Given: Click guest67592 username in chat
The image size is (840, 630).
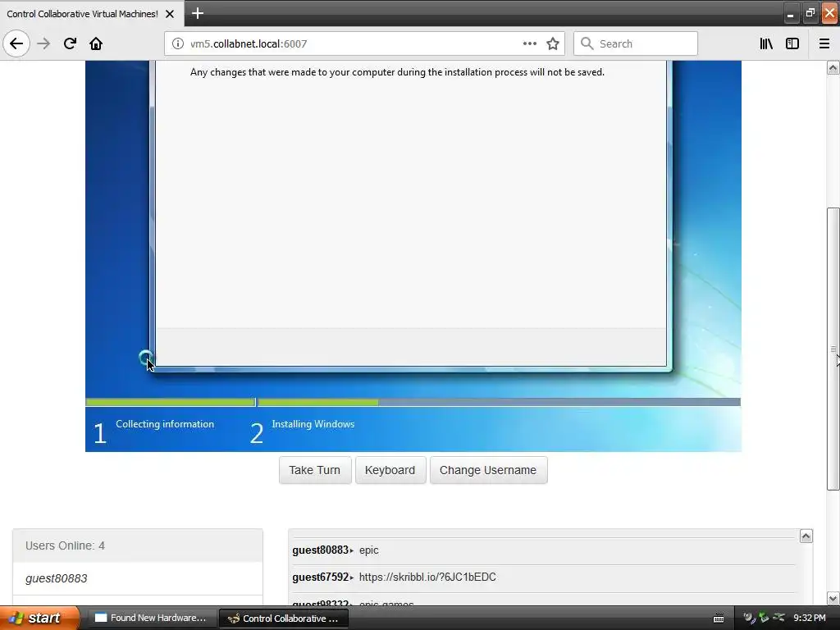Looking at the screenshot, I should click(x=321, y=577).
